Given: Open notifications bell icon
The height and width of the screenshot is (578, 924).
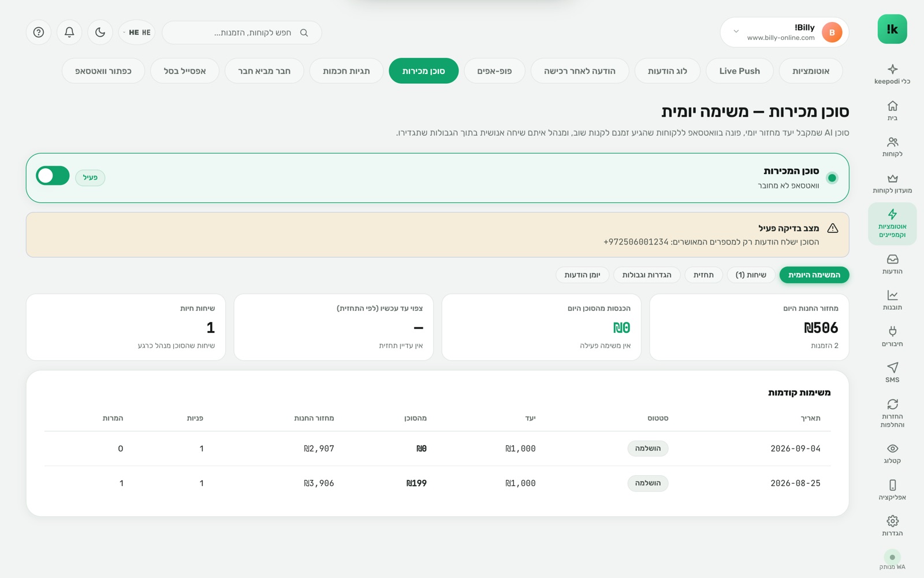Looking at the screenshot, I should click(69, 32).
